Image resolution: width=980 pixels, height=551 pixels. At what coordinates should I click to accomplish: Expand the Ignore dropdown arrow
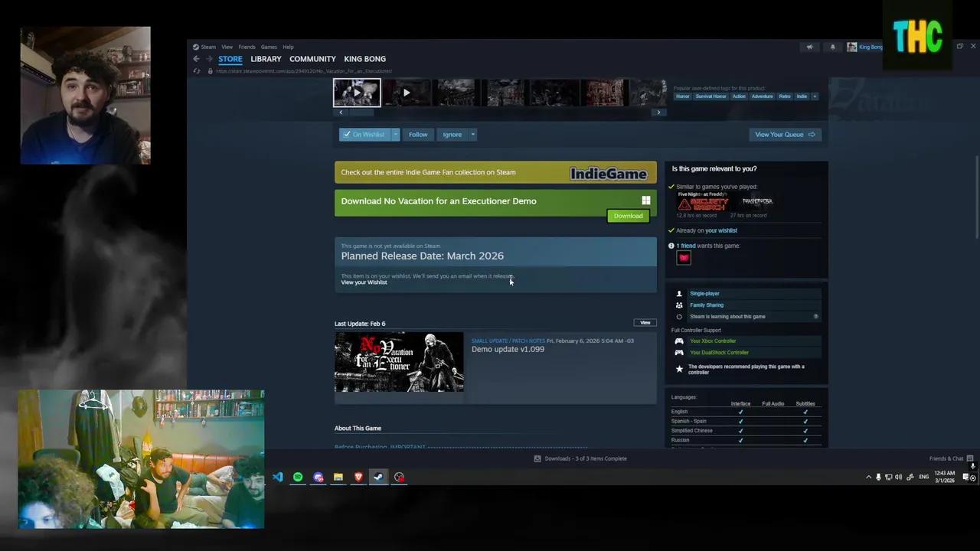coord(472,135)
